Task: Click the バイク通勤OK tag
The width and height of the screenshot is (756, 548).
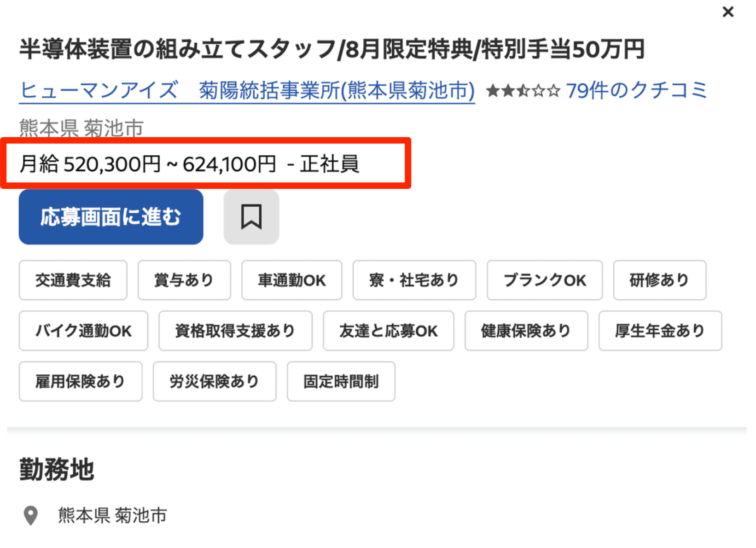Action: [x=83, y=331]
